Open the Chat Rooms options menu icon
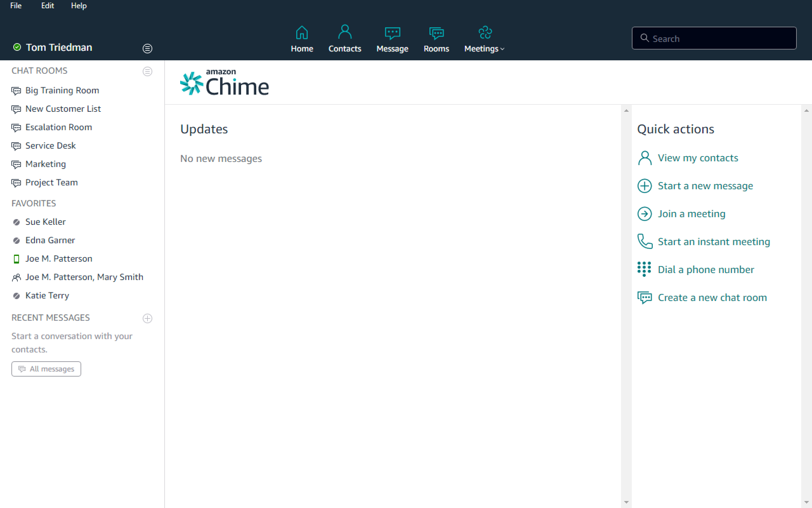This screenshot has height=508, width=812. coord(147,71)
